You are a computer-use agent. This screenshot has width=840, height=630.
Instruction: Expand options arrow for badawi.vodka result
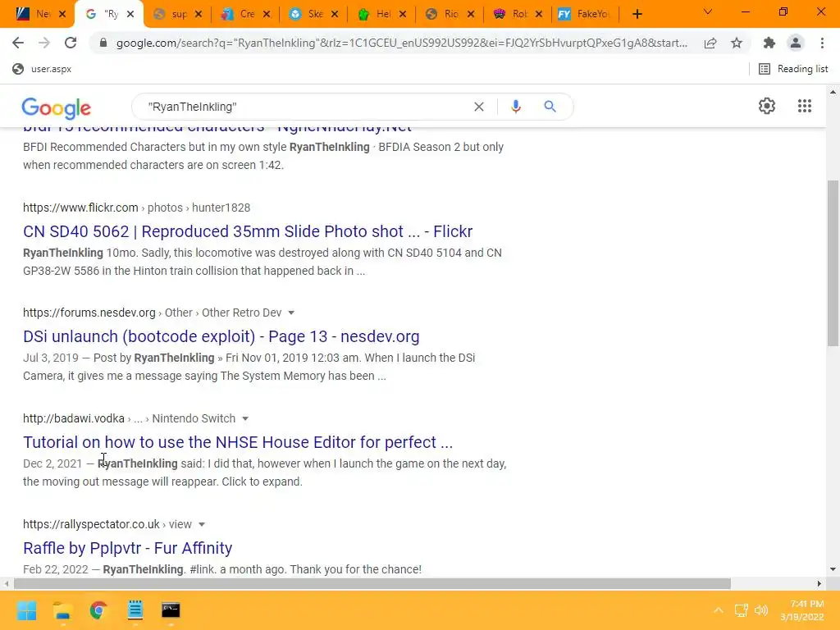point(245,418)
